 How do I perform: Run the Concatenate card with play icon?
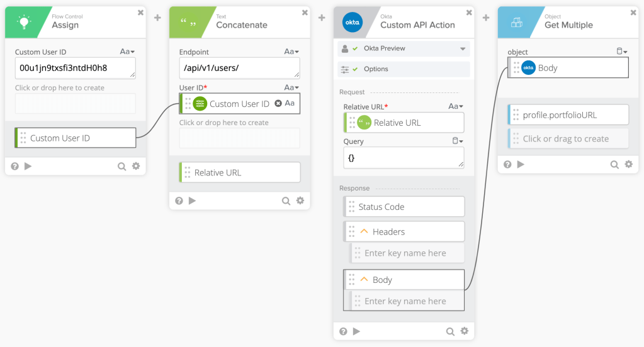192,201
